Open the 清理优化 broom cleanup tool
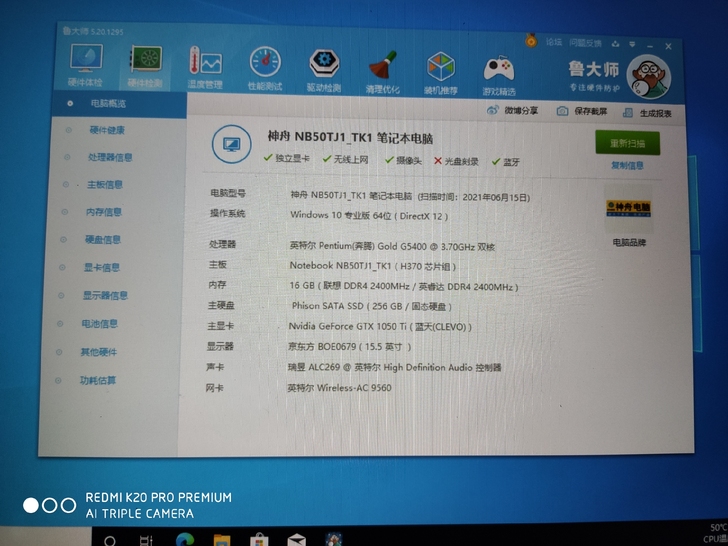This screenshot has height=546, width=728. (383, 72)
